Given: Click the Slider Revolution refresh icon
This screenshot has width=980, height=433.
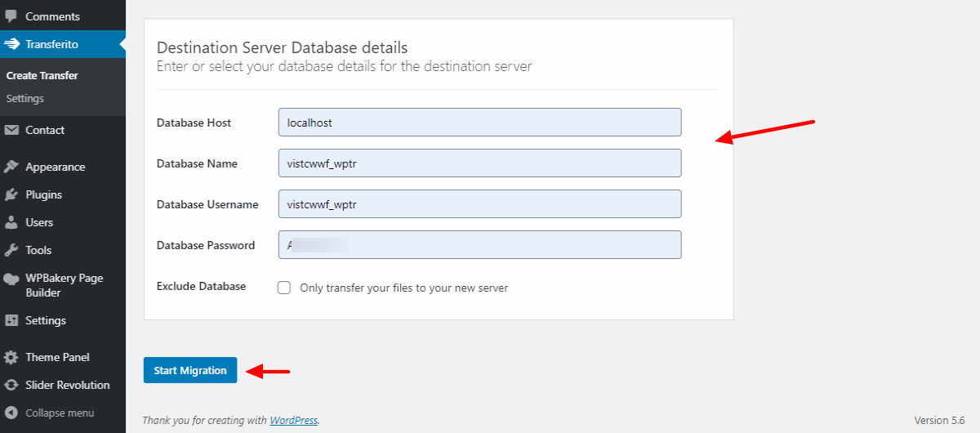Looking at the screenshot, I should (x=11, y=385).
